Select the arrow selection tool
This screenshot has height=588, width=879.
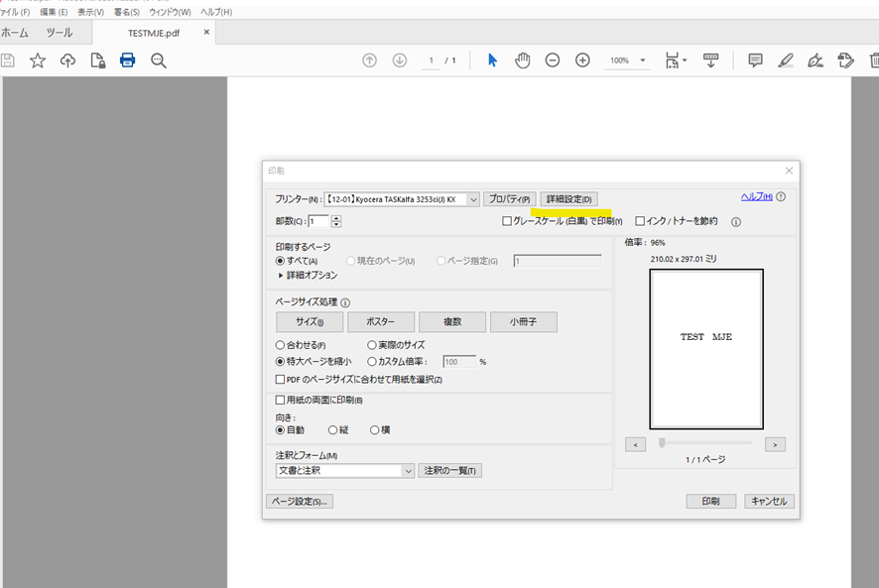[492, 60]
